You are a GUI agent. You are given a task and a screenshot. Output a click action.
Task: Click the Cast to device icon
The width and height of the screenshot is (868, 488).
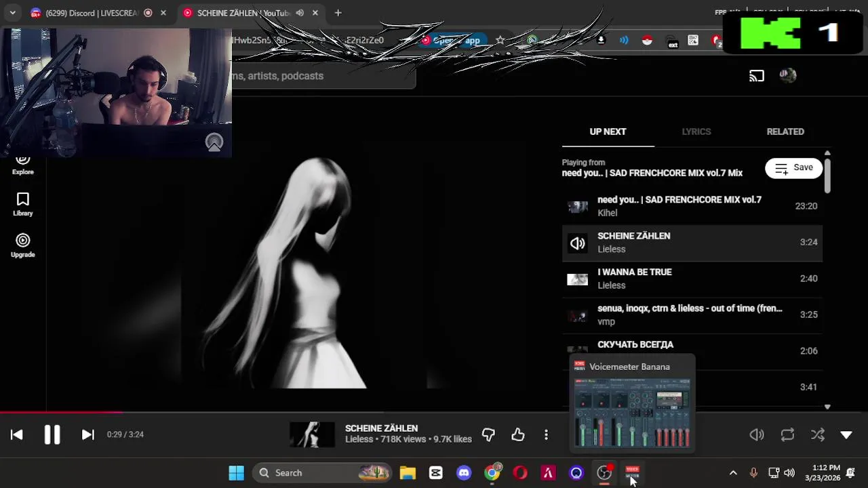click(757, 76)
